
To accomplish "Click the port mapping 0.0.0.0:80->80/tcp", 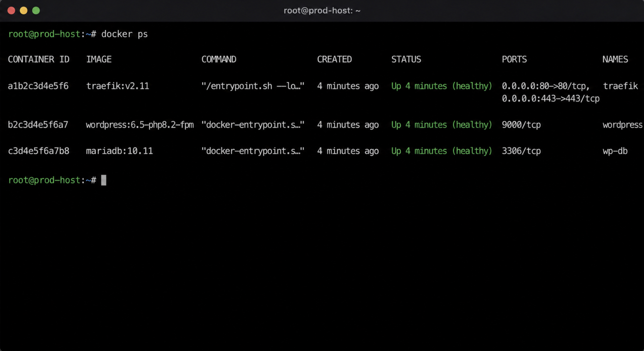I will [x=545, y=86].
